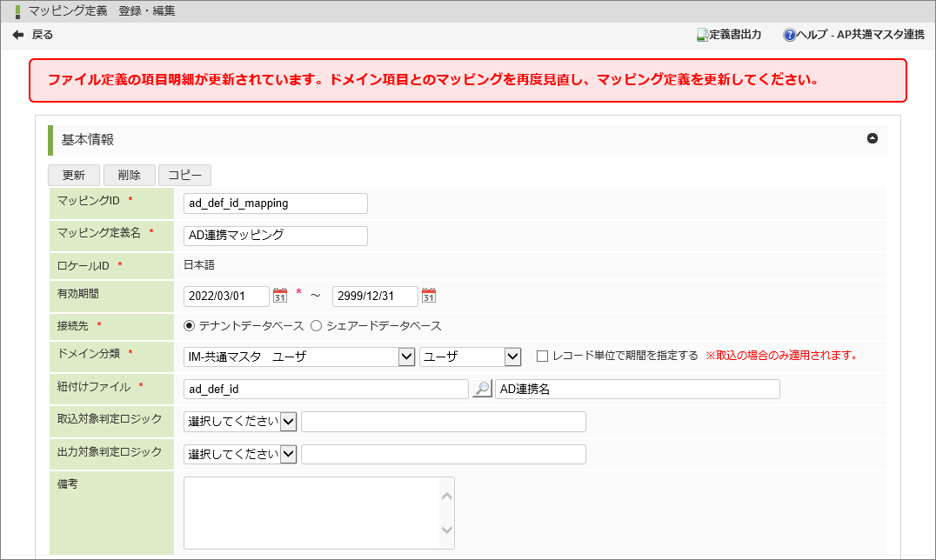
Task: Enable レコード単位で期間を指定する checkbox
Action: point(542,356)
